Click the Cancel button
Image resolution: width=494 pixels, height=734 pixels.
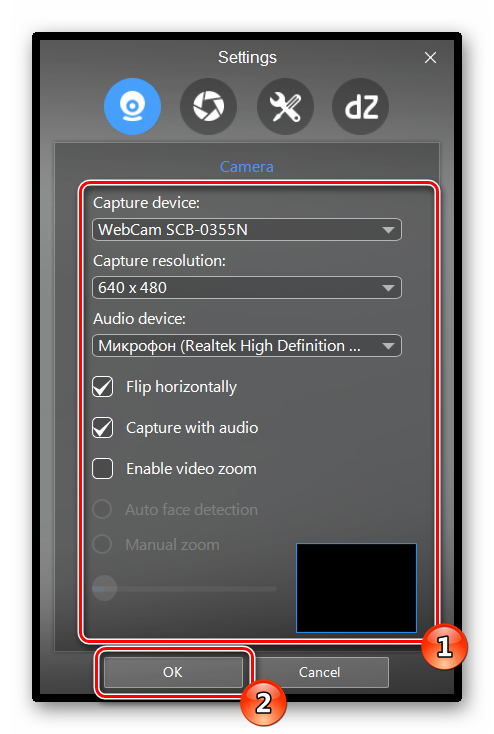320,672
